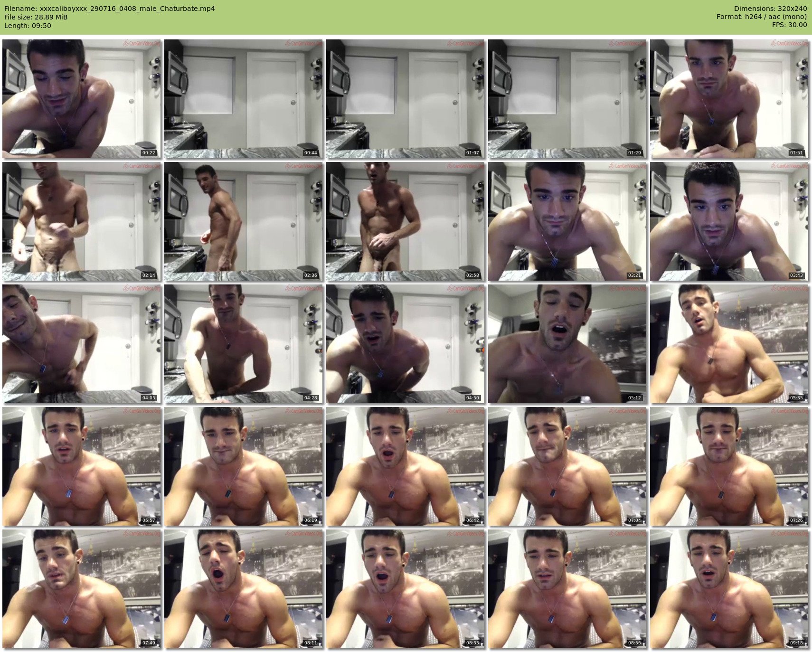The height and width of the screenshot is (652, 812).
Task: Click the Filename line in the header
Action: [110, 9]
